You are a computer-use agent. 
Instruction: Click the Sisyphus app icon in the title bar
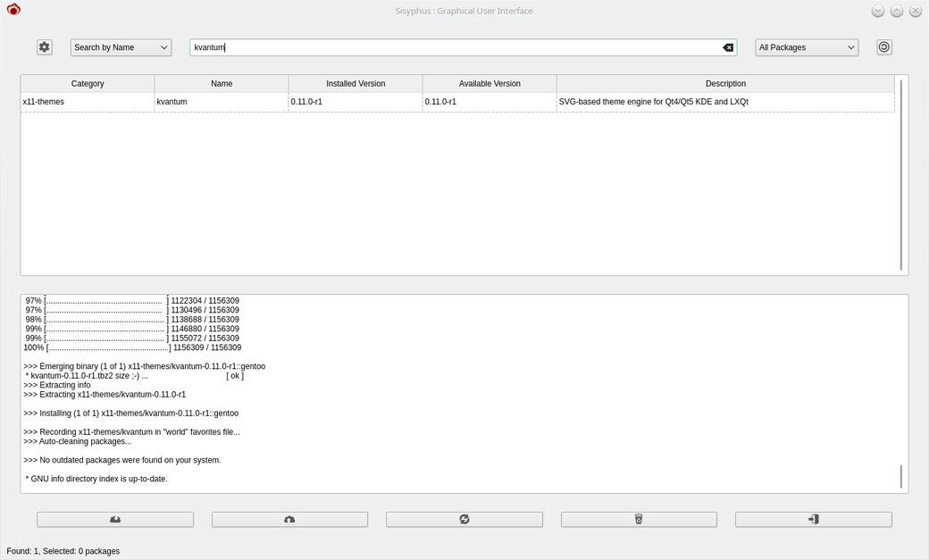coord(13,10)
